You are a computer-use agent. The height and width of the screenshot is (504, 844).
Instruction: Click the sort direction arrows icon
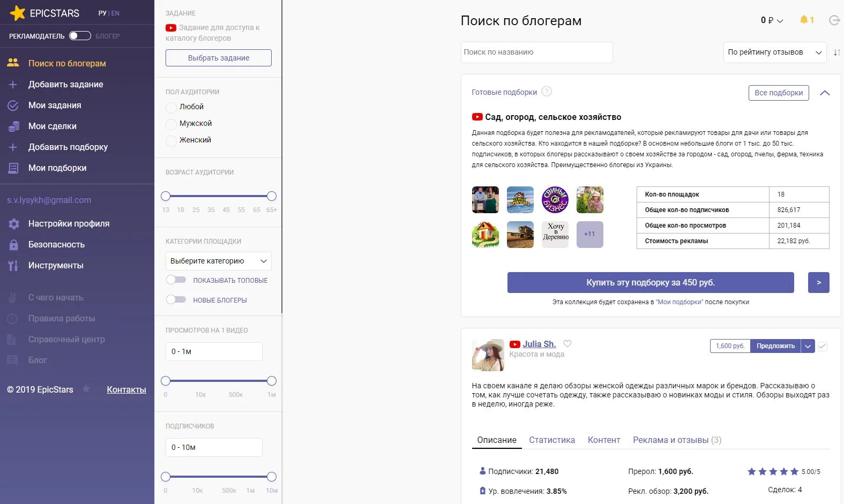click(x=837, y=52)
